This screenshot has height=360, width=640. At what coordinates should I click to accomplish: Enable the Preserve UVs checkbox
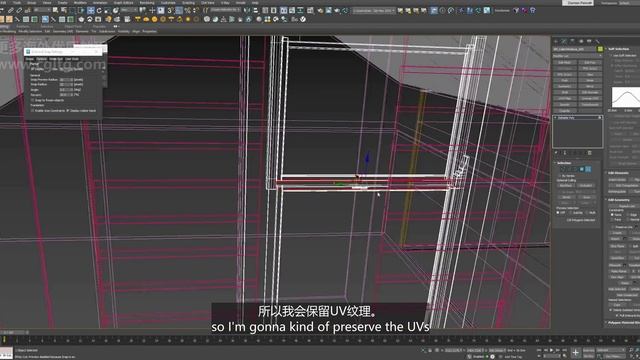(613, 227)
